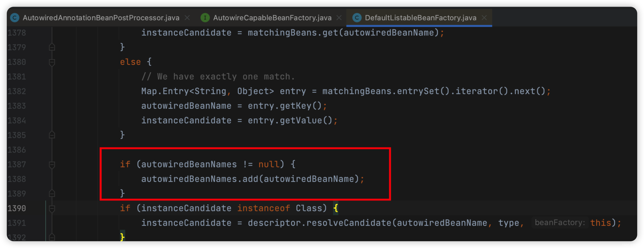Image resolution: width=644 pixels, height=248 pixels.
Task: Click the resolveCandidate method call
Action: (349, 223)
